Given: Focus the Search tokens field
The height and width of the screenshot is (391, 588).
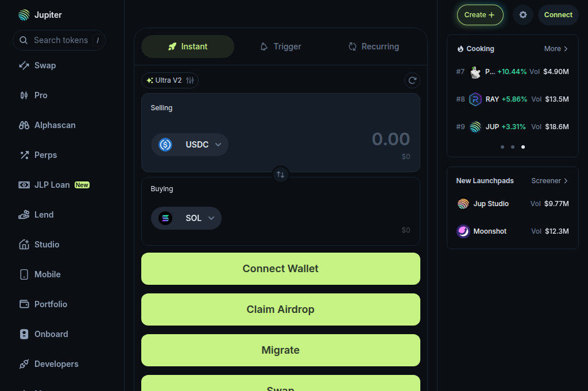Looking at the screenshot, I should pos(59,40).
